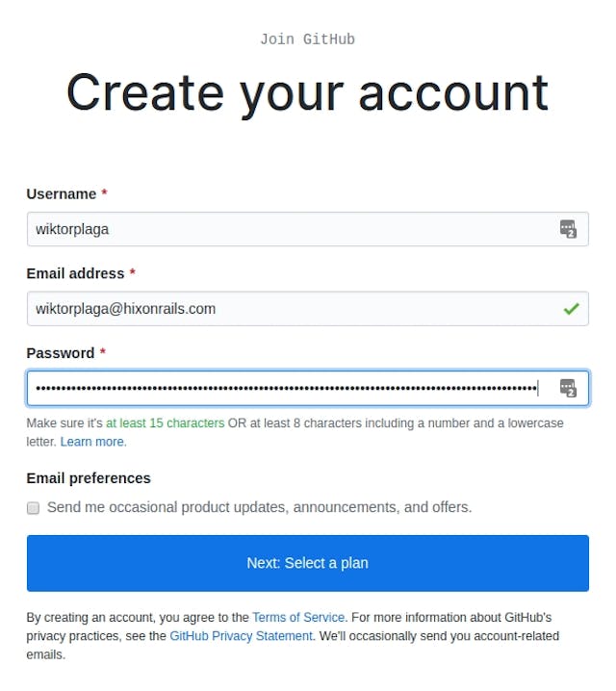616x691 pixels.
Task: Click the password manager icon in Password field
Action: [x=568, y=388]
